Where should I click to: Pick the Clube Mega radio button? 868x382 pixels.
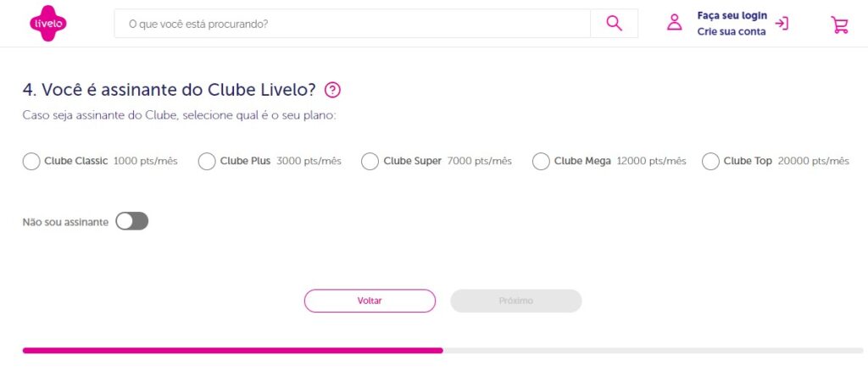(541, 161)
